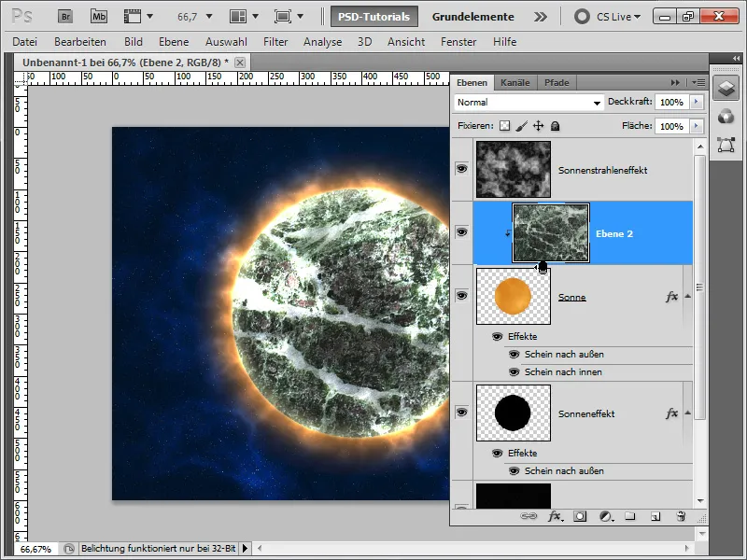Open the Normal blend mode dropdown
747x560 pixels.
[529, 103]
